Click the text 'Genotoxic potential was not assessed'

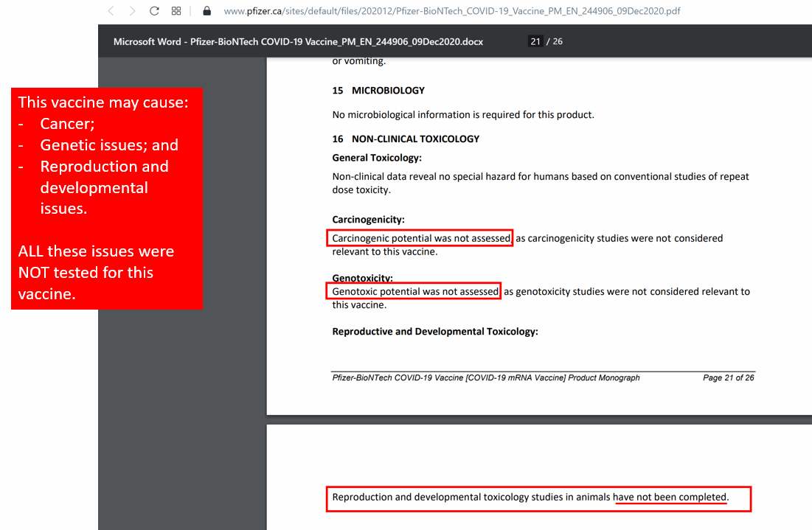coord(415,291)
